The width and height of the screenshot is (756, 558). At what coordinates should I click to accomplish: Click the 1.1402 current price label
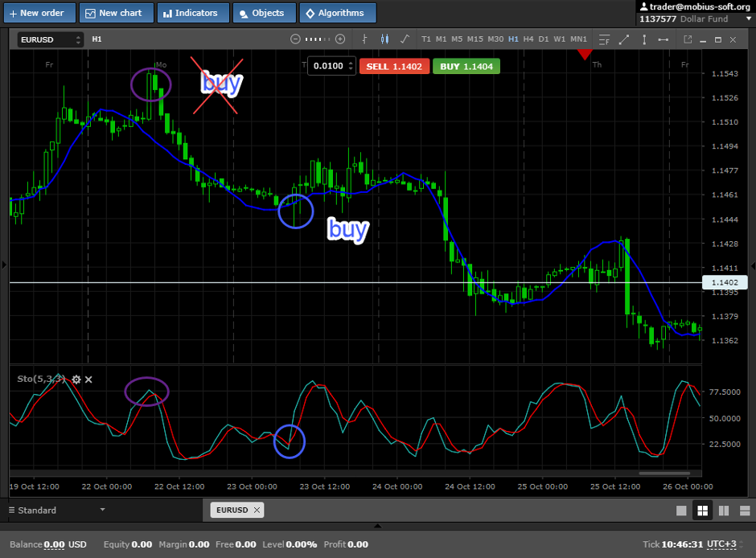725,282
